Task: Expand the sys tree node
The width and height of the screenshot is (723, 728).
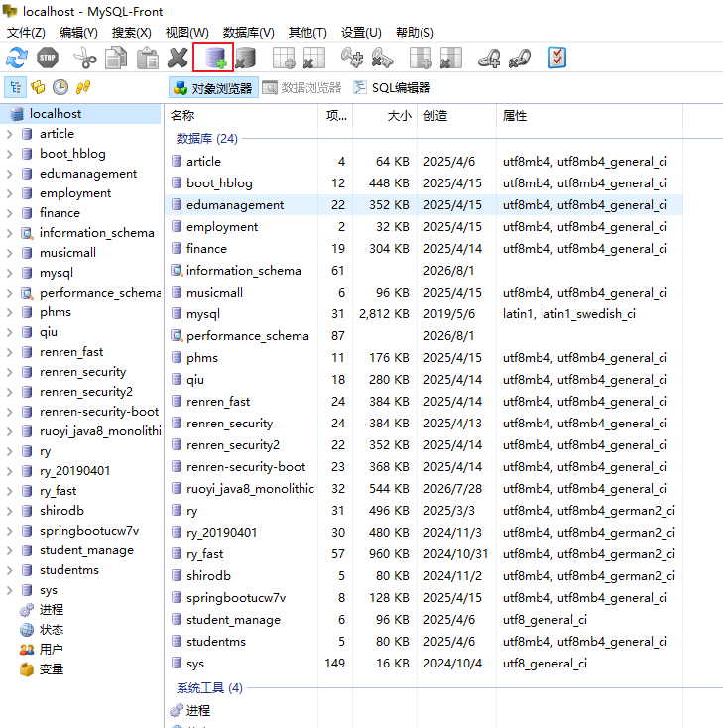Action: tap(9, 590)
